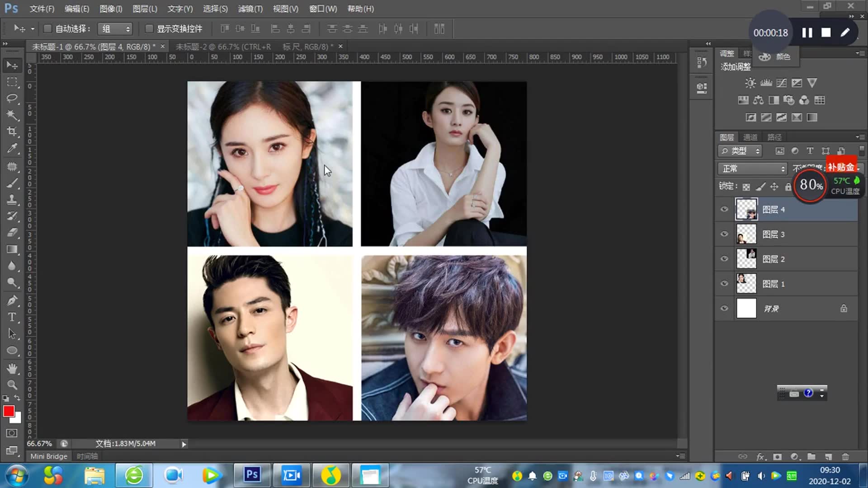The image size is (868, 488).
Task: Select the Move tool
Action: pos(12,66)
